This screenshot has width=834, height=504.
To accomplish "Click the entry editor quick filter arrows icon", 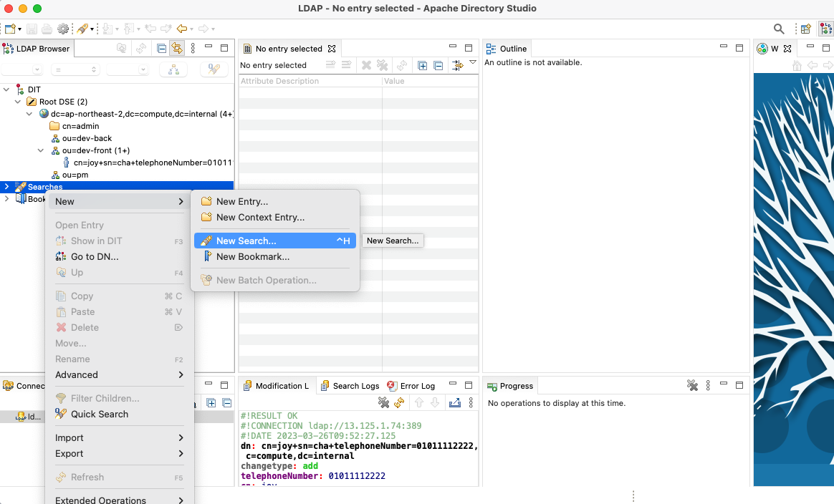I will point(457,65).
